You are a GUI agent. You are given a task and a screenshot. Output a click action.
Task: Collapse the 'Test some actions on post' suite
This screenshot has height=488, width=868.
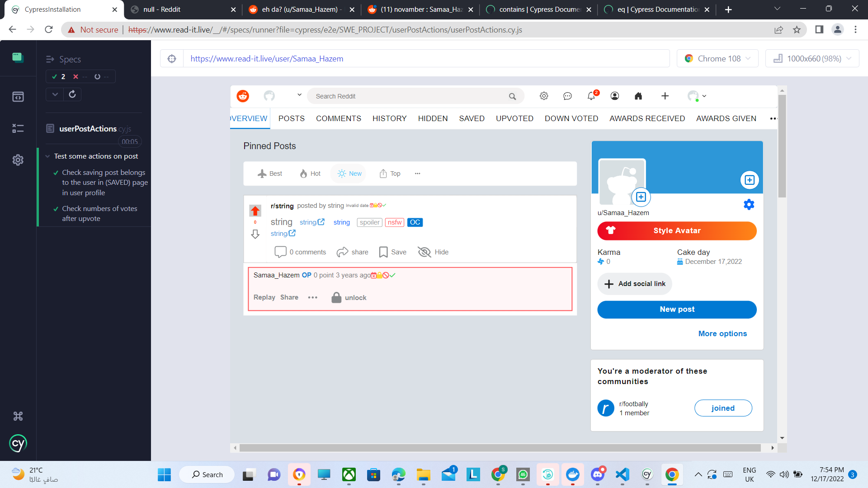click(48, 156)
